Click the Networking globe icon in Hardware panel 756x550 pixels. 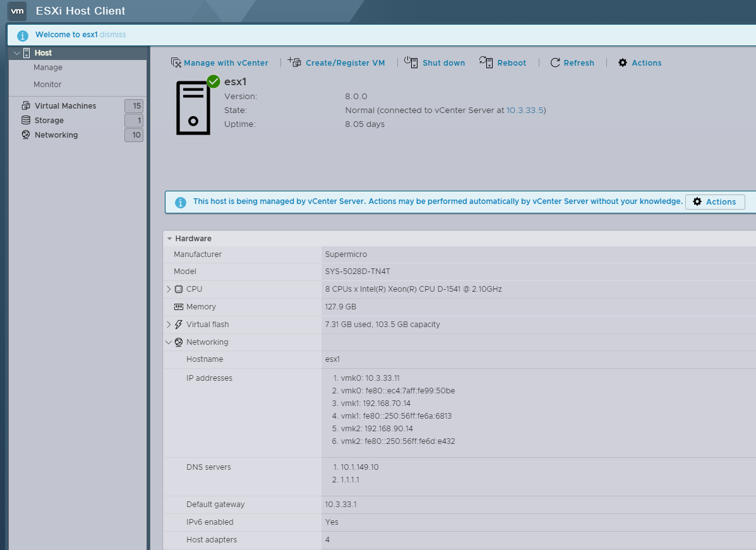tap(179, 342)
